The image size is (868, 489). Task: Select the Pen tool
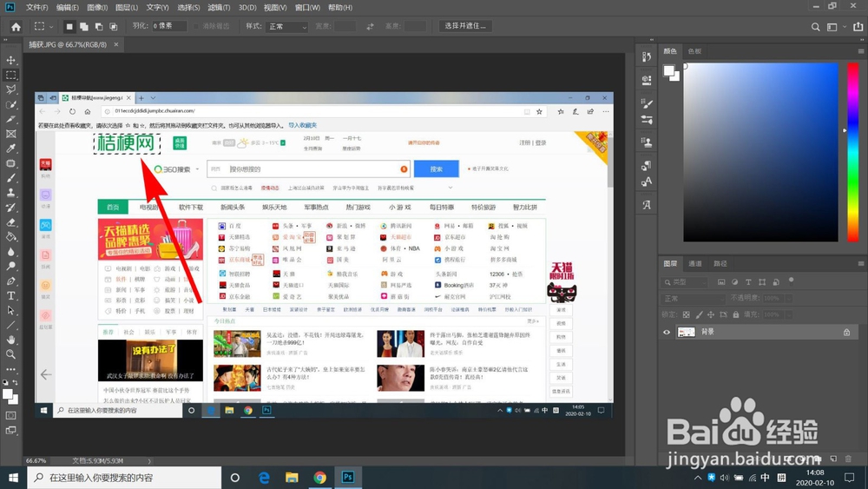click(x=10, y=281)
